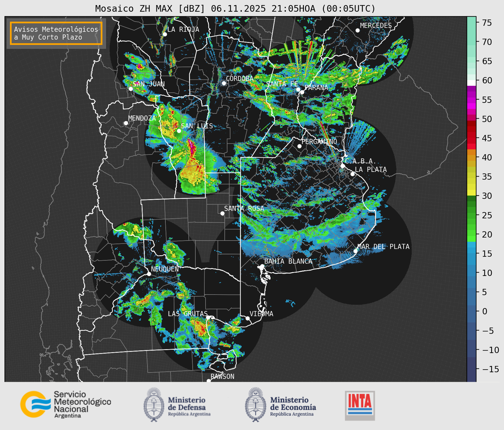
Task: Click the Servicio Meteorológico Nacional logo
Action: click(66, 404)
